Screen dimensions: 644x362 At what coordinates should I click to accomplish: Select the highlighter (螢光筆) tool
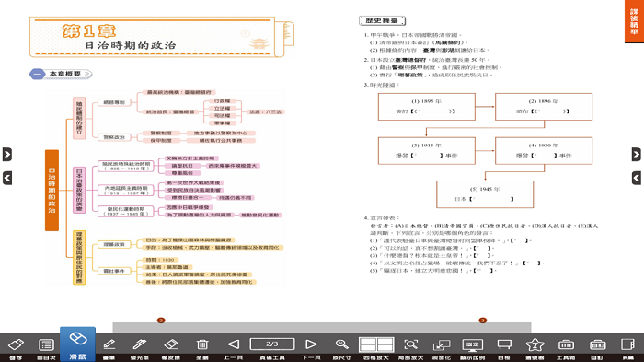tap(140, 344)
